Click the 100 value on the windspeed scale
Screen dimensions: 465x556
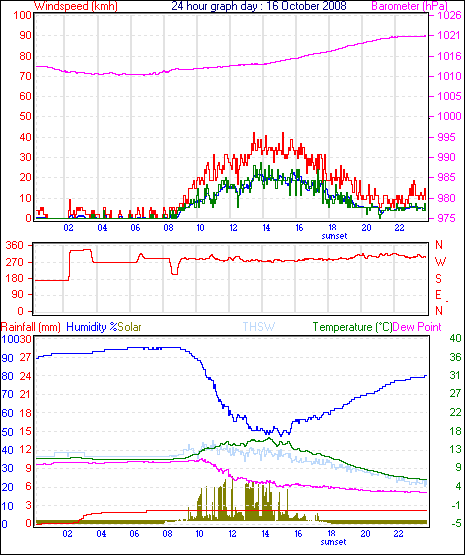point(22,16)
